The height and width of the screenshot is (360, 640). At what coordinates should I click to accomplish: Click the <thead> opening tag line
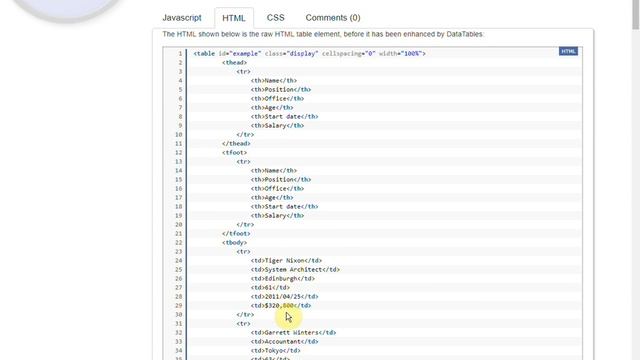pos(234,62)
